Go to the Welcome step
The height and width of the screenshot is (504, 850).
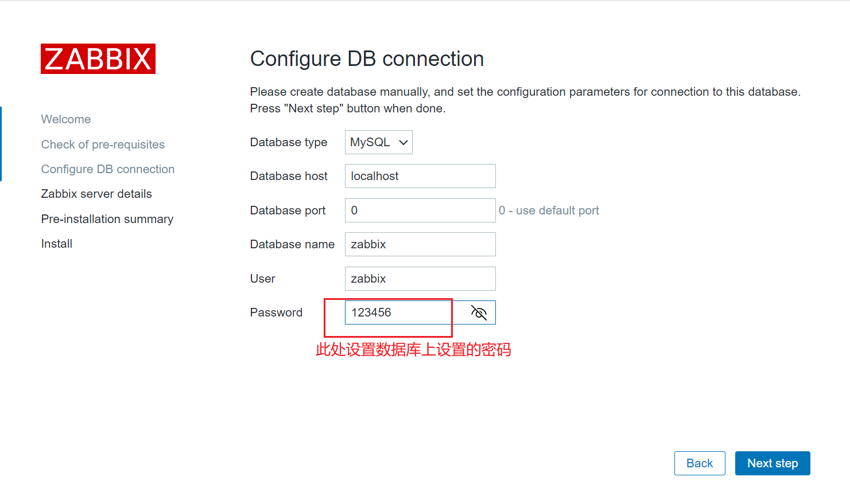click(66, 119)
